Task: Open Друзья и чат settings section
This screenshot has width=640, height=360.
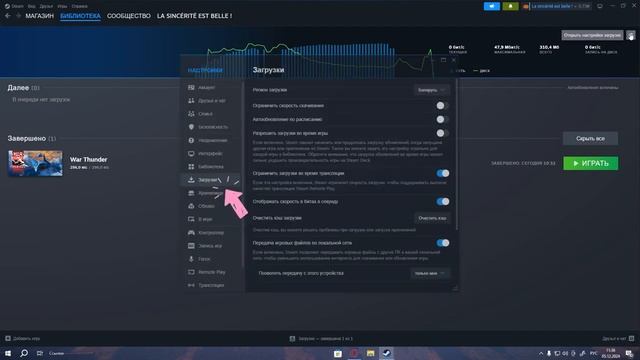Action: coord(206,100)
